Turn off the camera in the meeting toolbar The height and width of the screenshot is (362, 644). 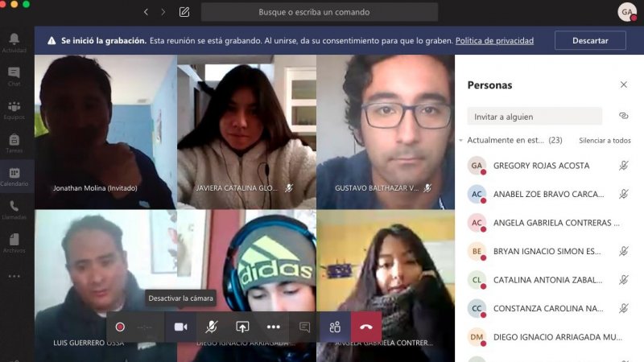point(180,327)
